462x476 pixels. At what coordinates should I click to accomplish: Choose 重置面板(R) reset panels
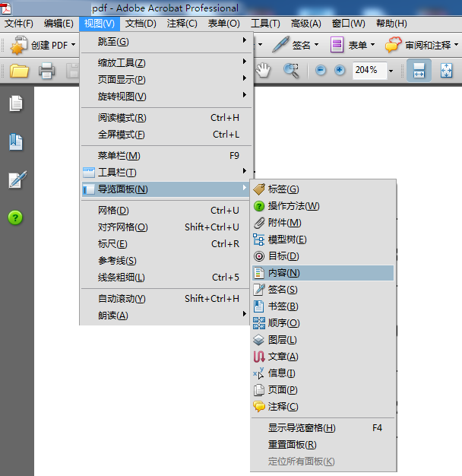[x=324, y=444]
